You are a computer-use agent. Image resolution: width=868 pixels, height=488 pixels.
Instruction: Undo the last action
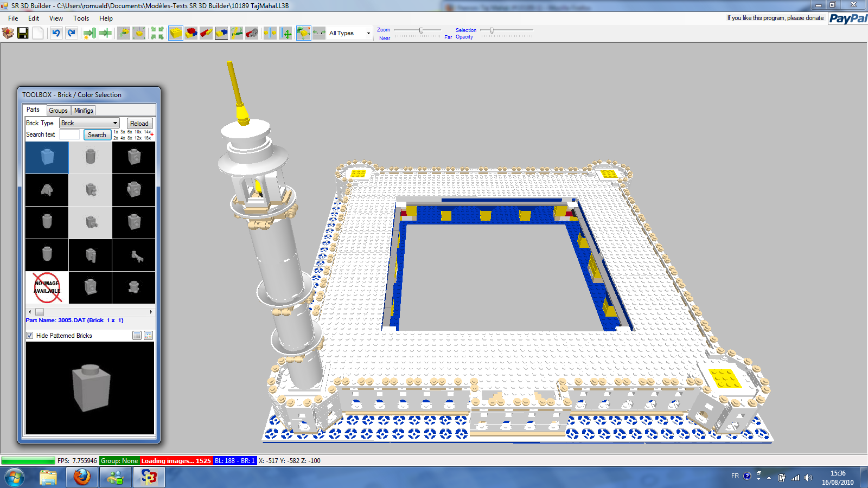click(x=57, y=33)
